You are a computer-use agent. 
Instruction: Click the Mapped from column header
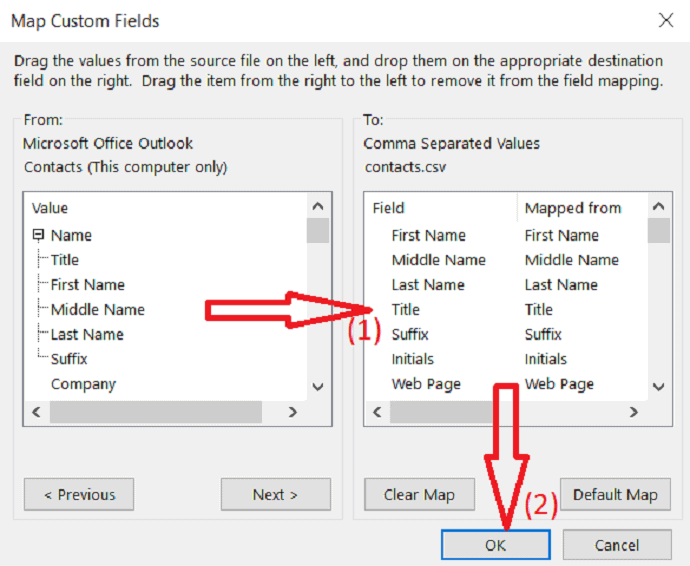tap(573, 208)
